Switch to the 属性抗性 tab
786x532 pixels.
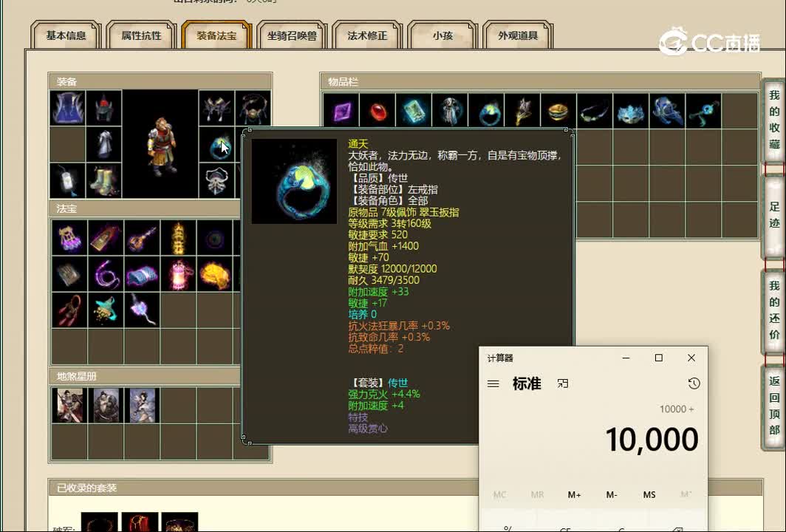click(141, 35)
